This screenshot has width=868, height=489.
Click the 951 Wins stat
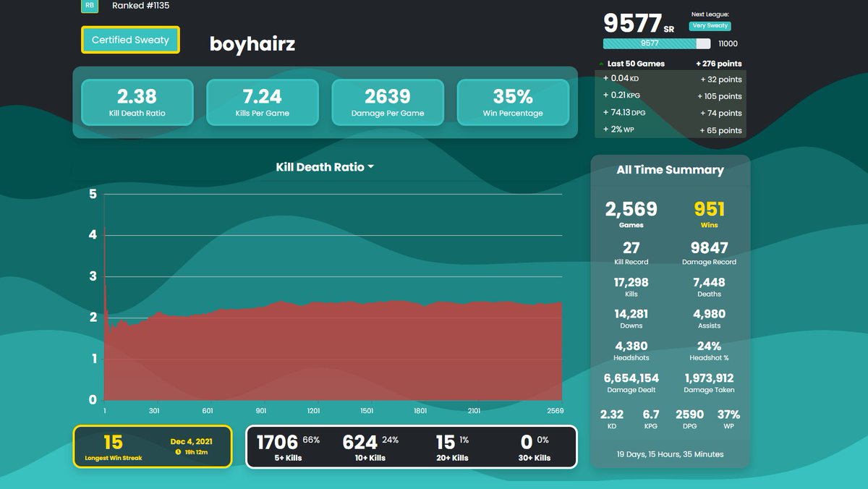click(x=710, y=213)
